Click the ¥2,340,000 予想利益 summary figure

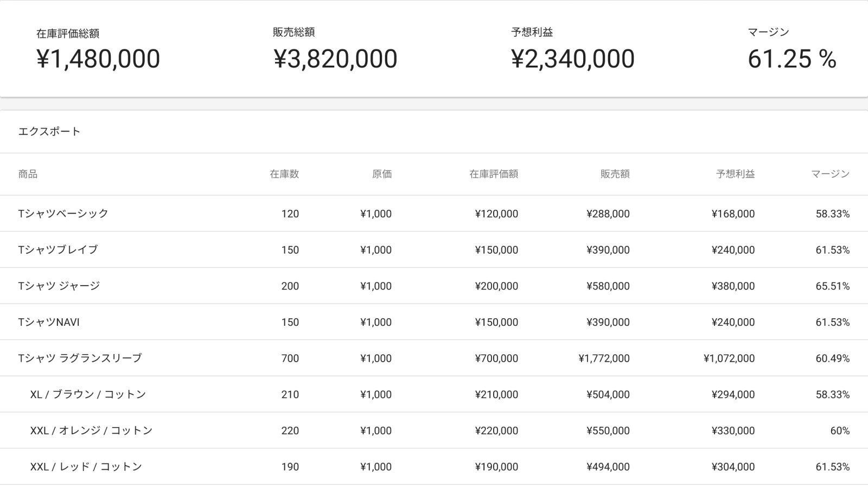click(572, 59)
